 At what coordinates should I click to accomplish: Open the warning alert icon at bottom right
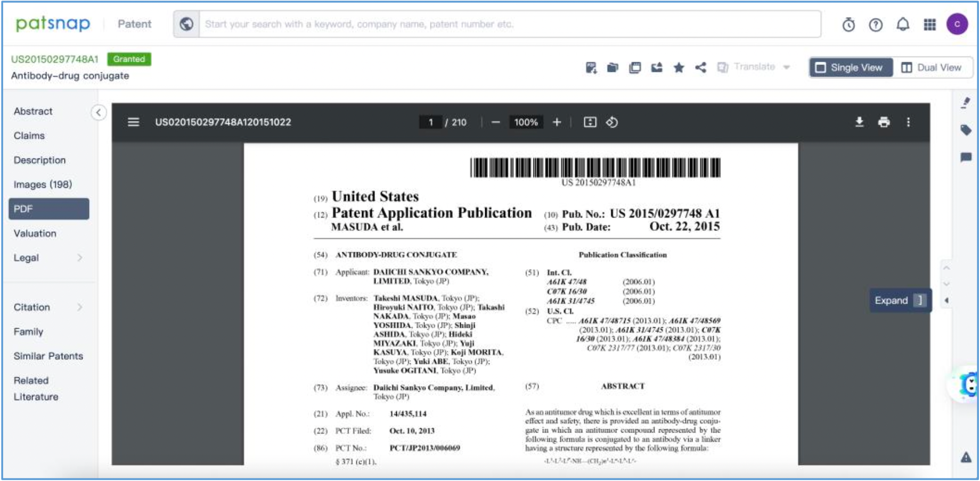(966, 457)
